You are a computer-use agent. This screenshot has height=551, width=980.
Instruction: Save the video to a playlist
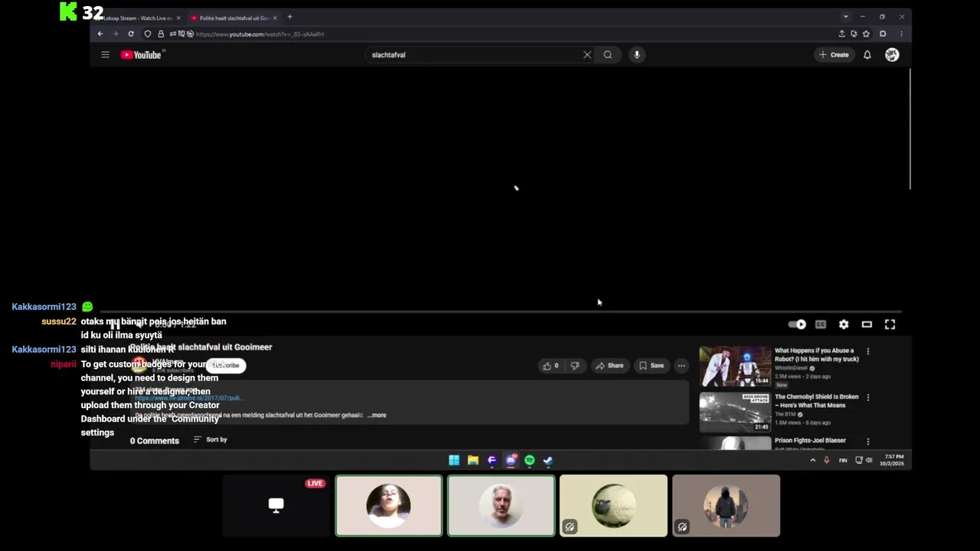[x=652, y=366]
